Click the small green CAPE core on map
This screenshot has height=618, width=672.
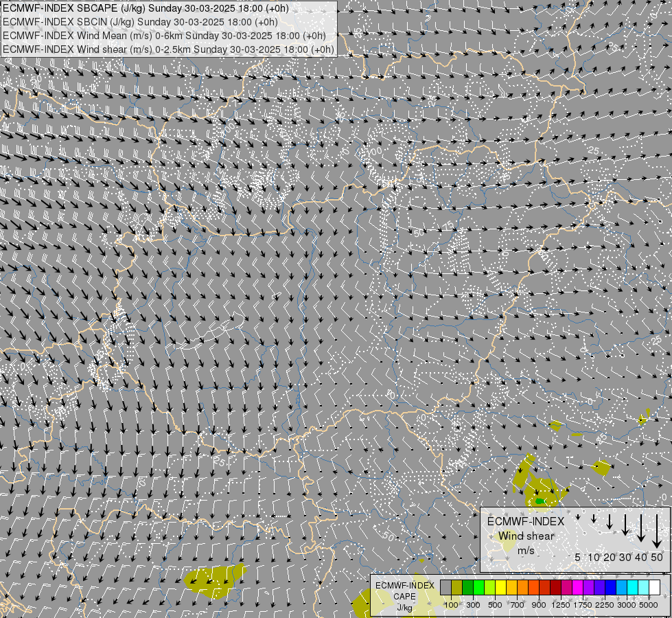(540, 501)
